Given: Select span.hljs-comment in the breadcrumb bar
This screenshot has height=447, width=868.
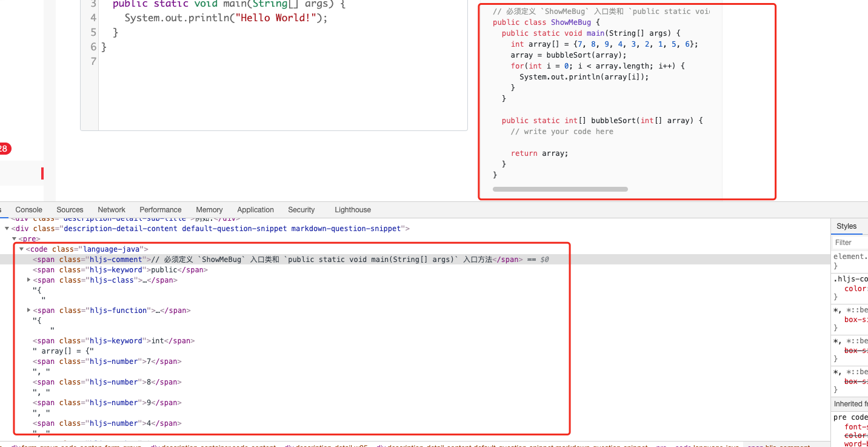Looking at the screenshot, I should 779,445.
